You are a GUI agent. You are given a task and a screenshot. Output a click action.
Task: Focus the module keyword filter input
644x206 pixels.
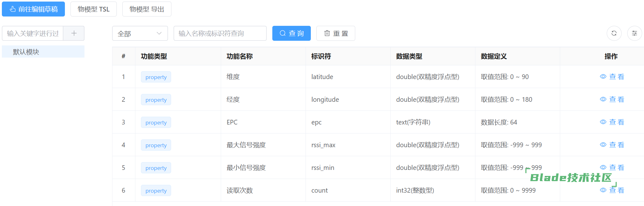click(x=33, y=33)
